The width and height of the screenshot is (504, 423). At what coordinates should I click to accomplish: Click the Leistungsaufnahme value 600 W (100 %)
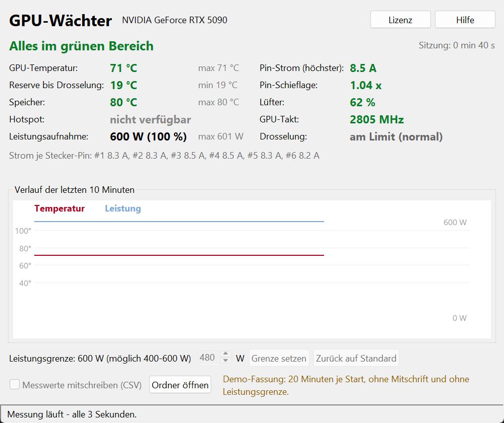click(148, 136)
